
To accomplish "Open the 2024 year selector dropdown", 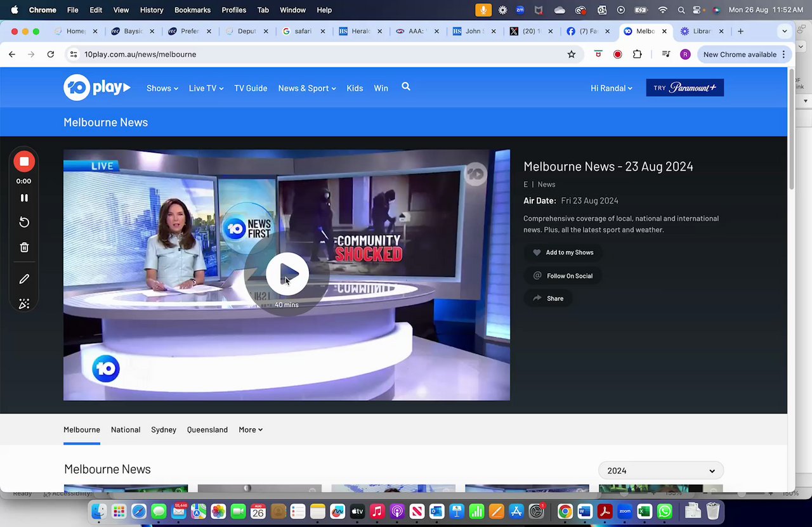I will click(660, 471).
